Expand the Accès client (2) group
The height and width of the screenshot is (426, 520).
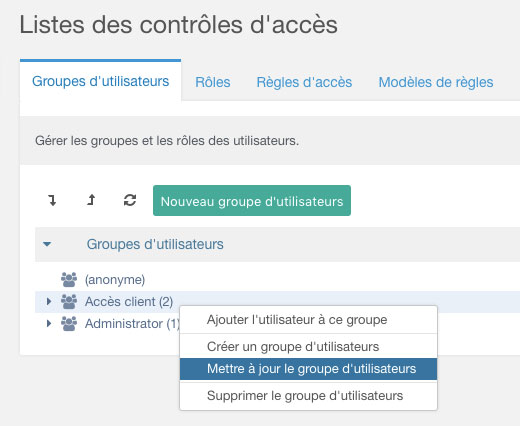tap(49, 301)
